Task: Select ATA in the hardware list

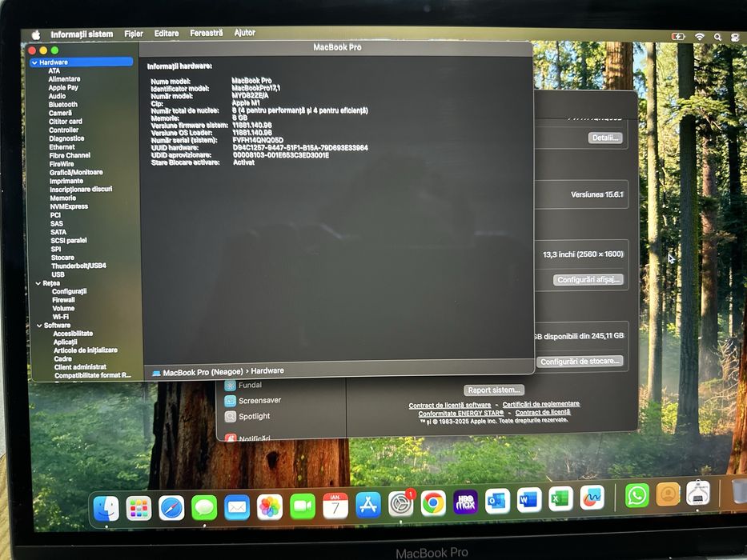Action: pyautogui.click(x=54, y=70)
